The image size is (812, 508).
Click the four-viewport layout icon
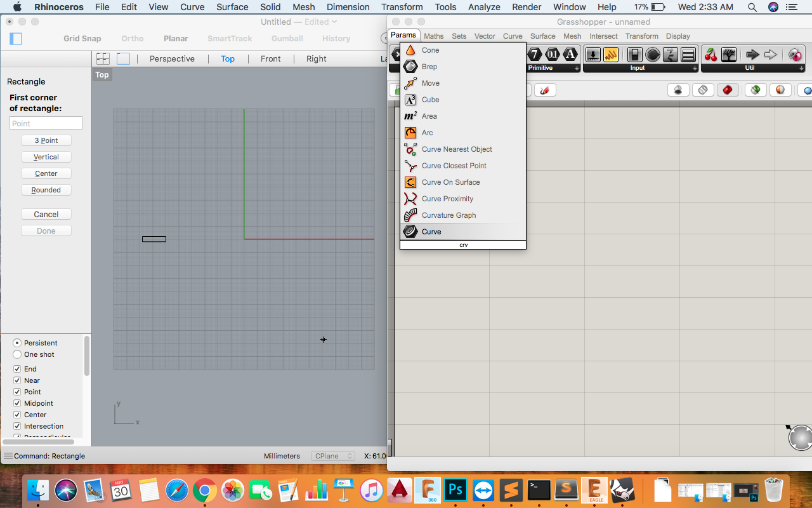pos(103,58)
